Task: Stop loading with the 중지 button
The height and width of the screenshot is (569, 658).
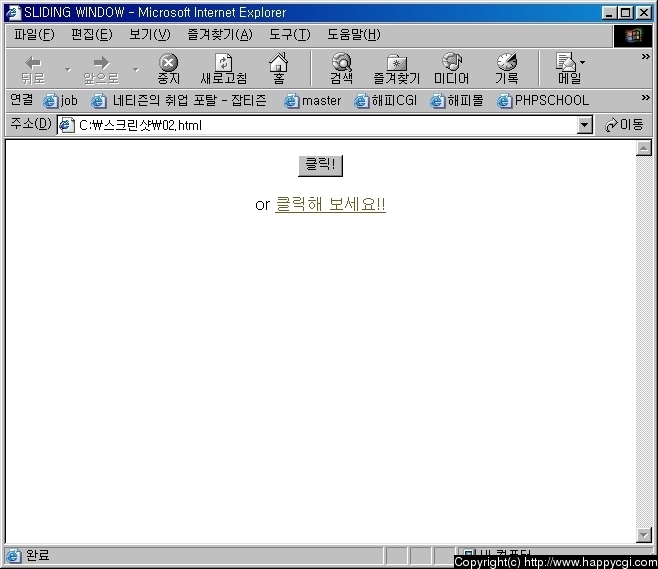Action: [168, 69]
